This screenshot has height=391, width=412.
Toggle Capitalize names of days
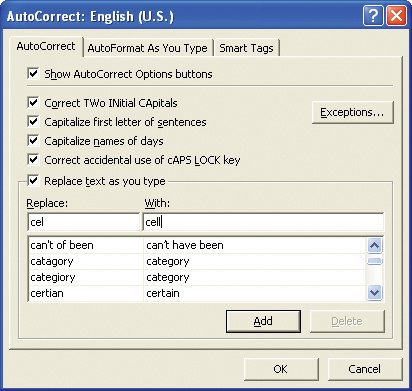pos(33,141)
